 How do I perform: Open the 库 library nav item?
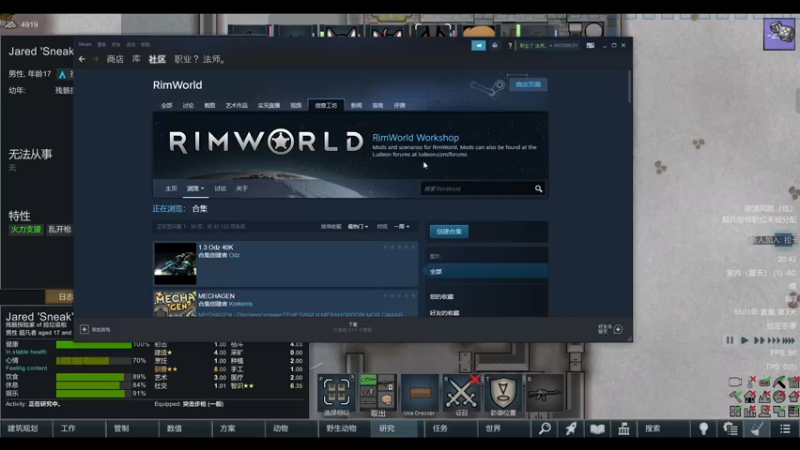coord(136,59)
